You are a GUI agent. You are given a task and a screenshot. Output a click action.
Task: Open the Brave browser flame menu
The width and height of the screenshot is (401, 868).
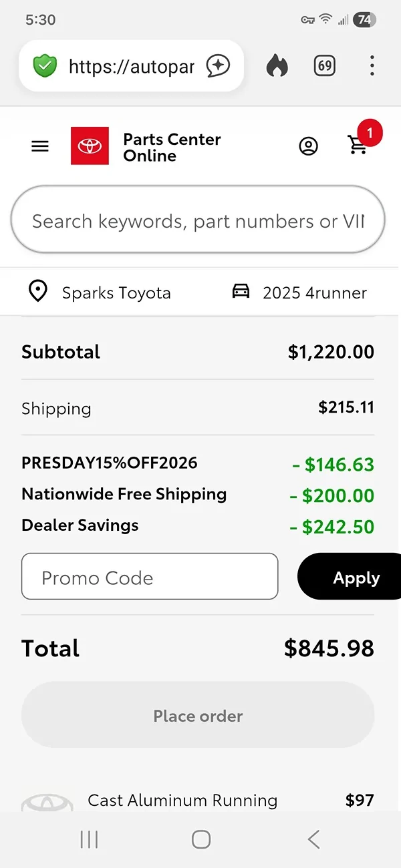tap(277, 66)
